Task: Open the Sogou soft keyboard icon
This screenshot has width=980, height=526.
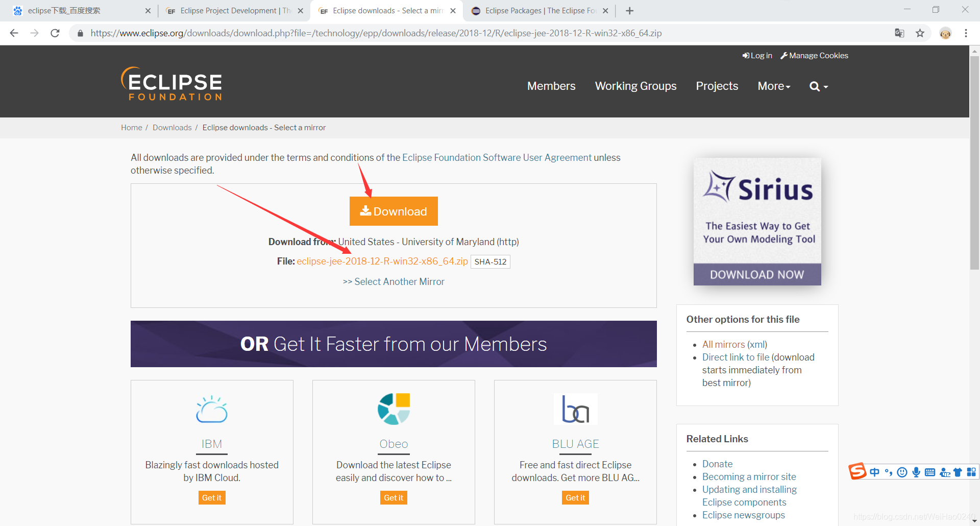Action: pyautogui.click(x=930, y=472)
